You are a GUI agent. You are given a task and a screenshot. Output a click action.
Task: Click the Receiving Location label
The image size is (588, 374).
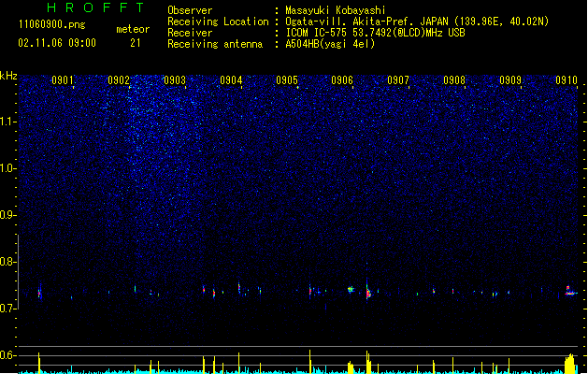[218, 22]
